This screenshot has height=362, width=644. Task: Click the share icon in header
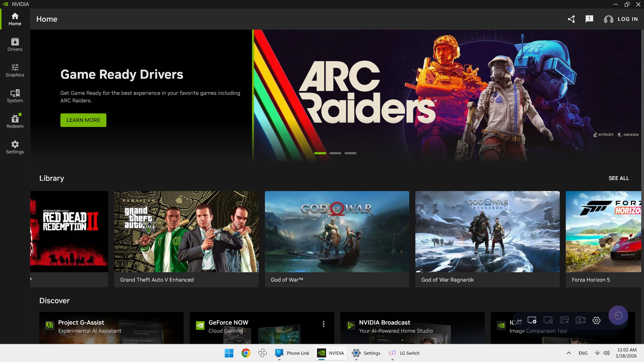571,19
